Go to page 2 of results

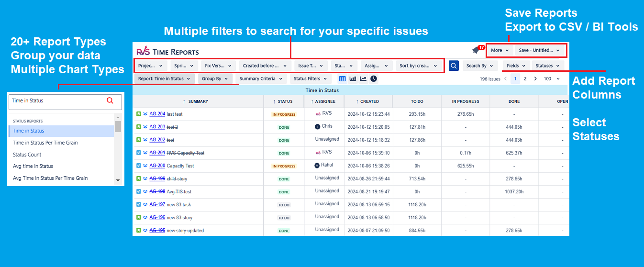coord(525,78)
